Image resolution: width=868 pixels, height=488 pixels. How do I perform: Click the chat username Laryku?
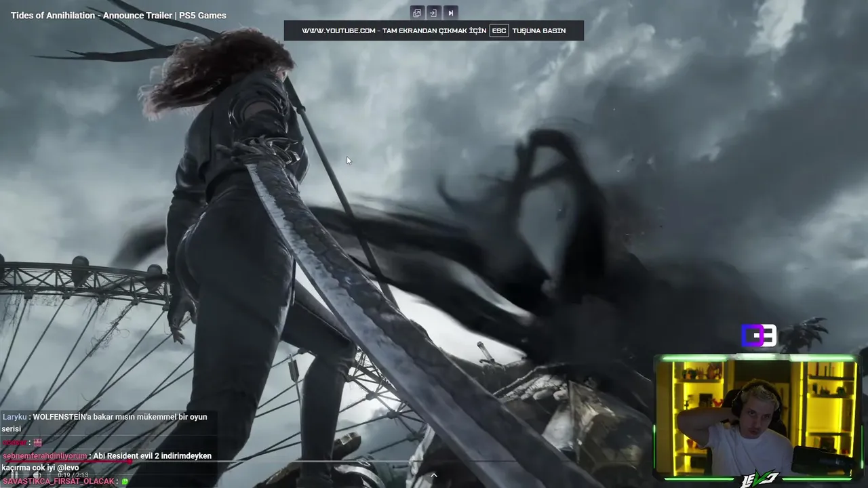pos(14,418)
